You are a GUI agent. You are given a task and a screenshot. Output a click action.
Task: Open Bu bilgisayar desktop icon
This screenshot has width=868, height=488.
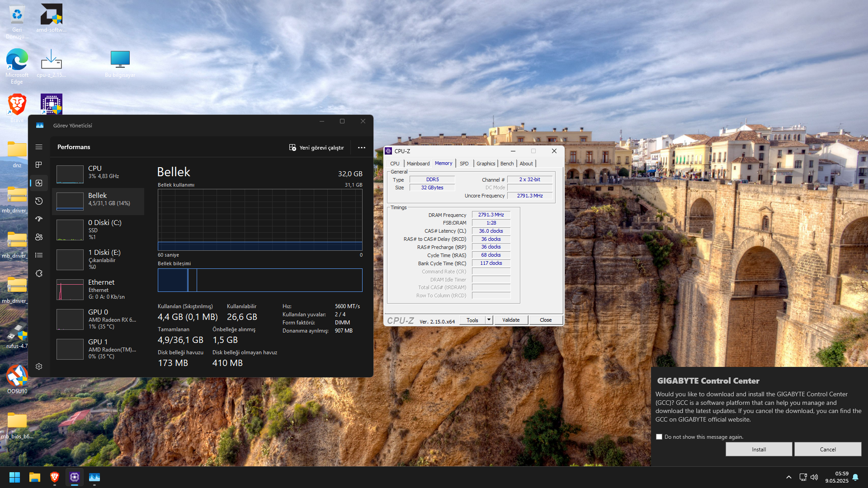click(x=120, y=63)
